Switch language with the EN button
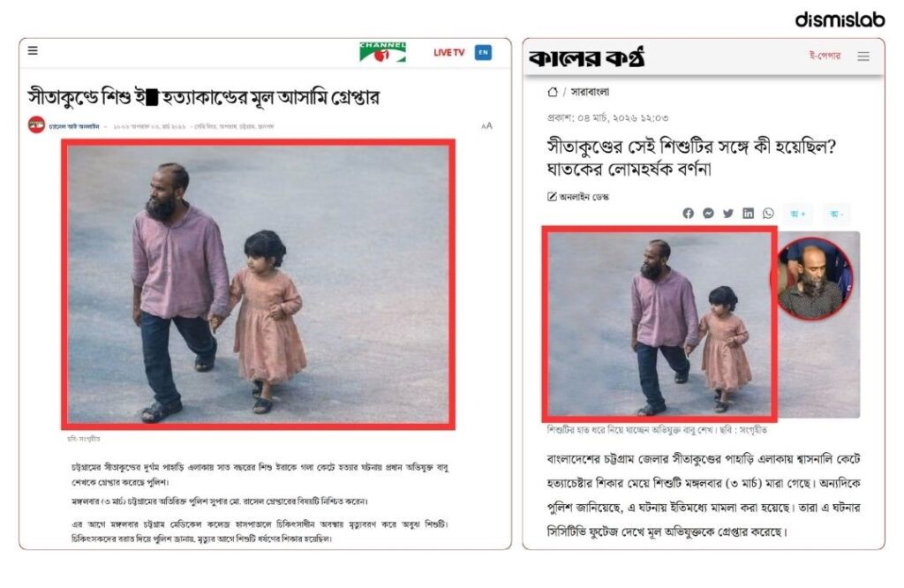Viewport: 904px width, 588px height. click(483, 52)
